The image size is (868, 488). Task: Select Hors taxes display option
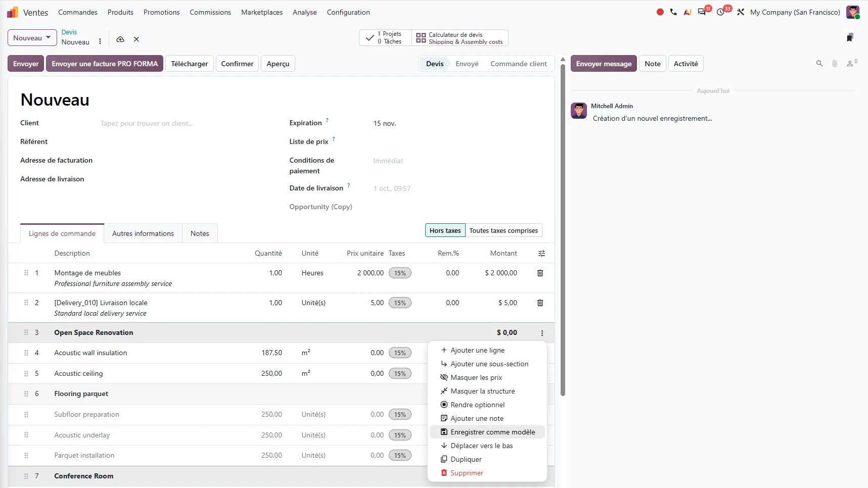445,230
